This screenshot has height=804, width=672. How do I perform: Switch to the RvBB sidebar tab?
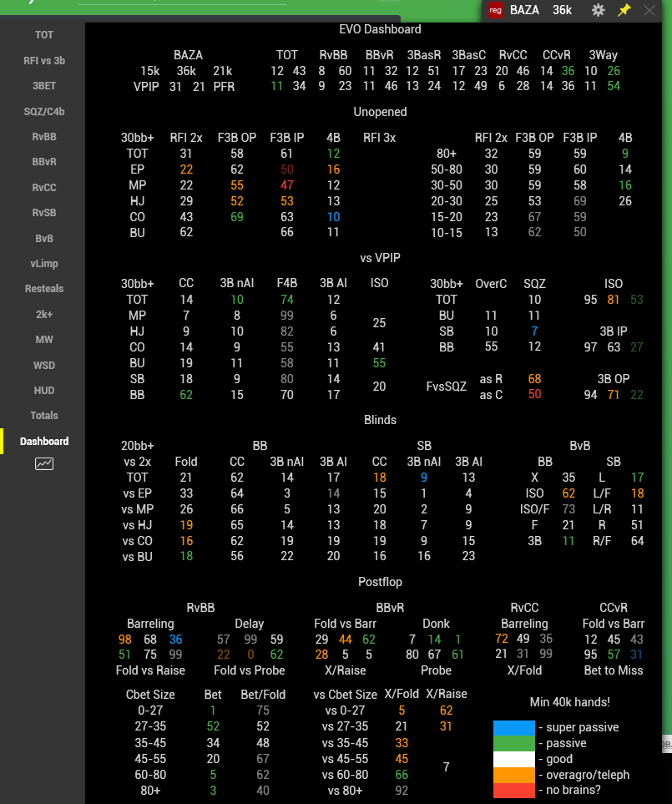tap(44, 137)
